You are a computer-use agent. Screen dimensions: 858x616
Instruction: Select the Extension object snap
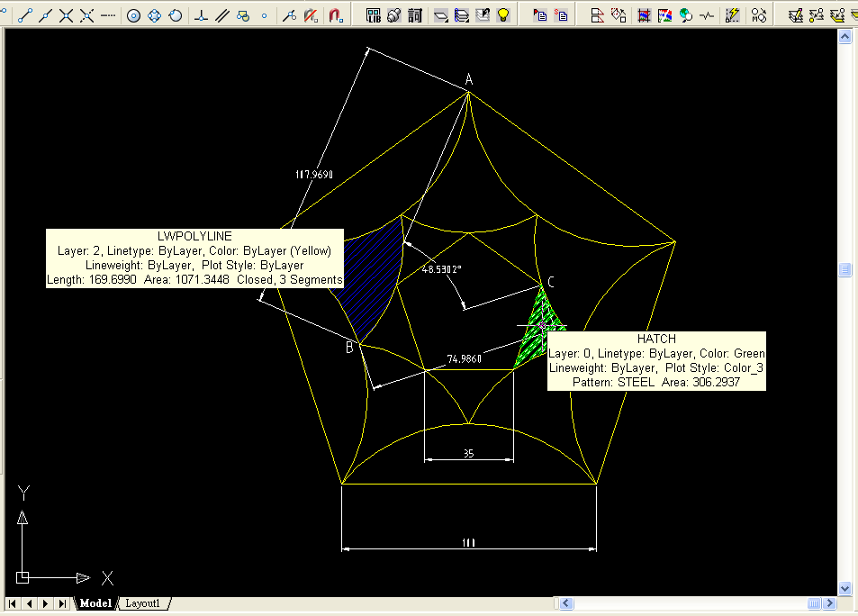(108, 15)
